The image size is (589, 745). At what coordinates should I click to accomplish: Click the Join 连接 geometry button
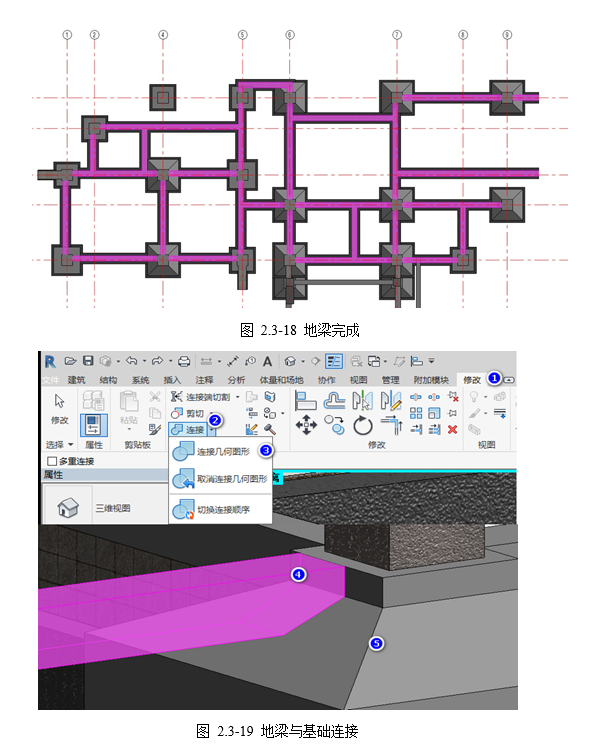(188, 430)
